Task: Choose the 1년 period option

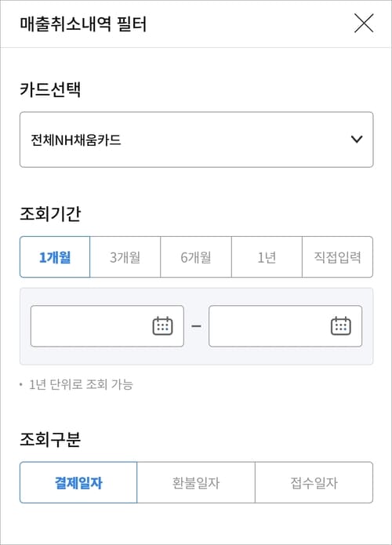Action: point(267,257)
